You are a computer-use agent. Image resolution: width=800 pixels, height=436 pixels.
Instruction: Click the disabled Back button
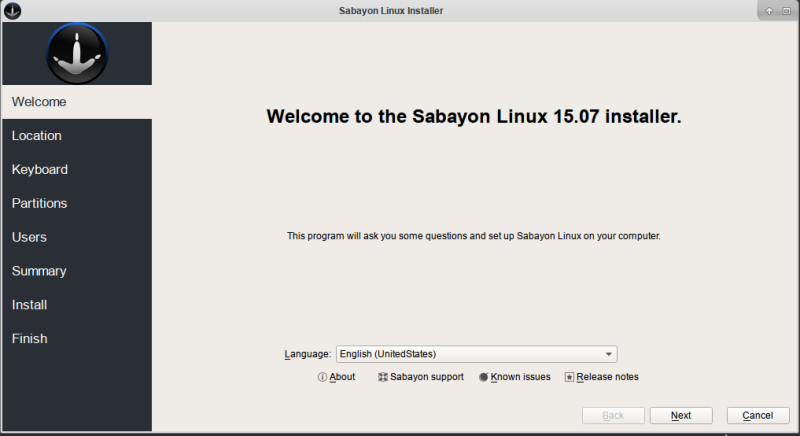pyautogui.click(x=613, y=416)
